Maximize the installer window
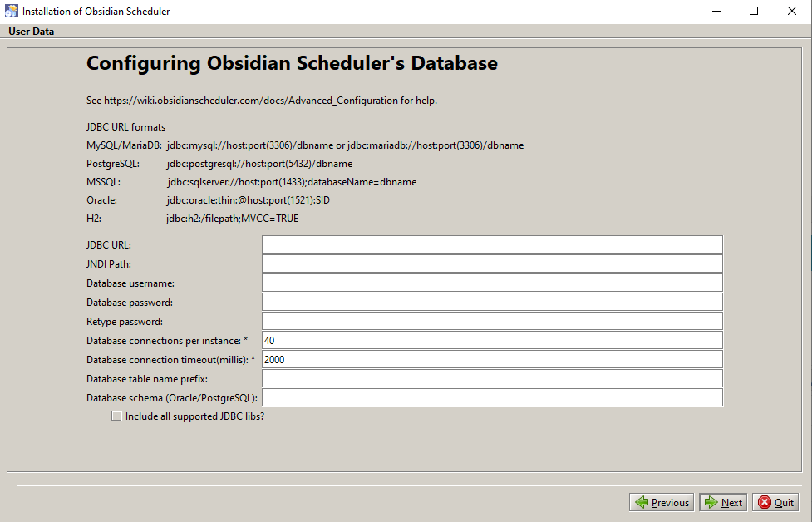Image resolution: width=812 pixels, height=522 pixels. point(754,11)
